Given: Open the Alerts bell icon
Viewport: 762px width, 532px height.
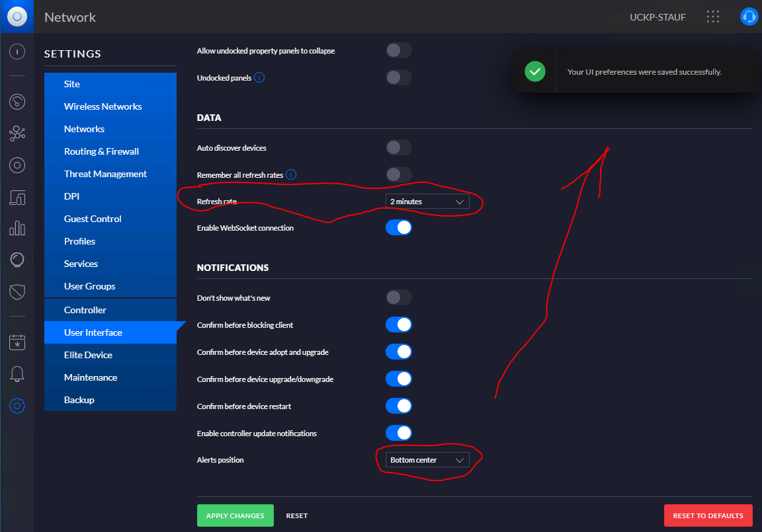Looking at the screenshot, I should tap(17, 374).
